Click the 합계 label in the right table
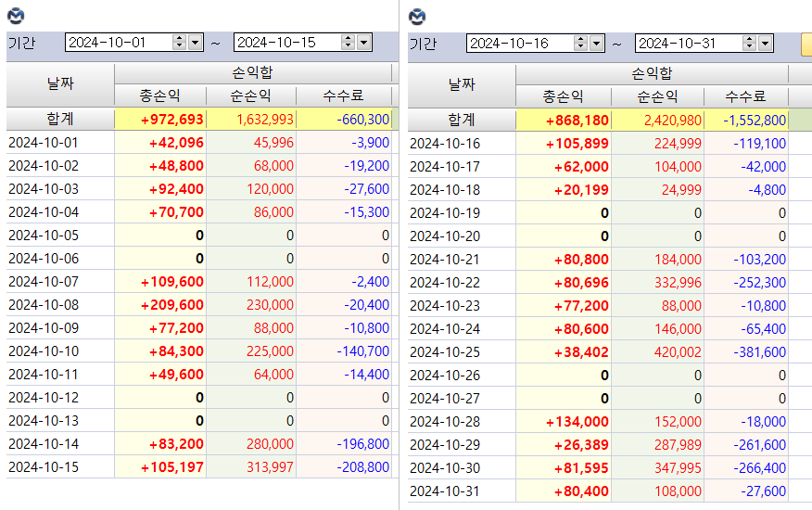The height and width of the screenshot is (510, 812). (x=462, y=121)
